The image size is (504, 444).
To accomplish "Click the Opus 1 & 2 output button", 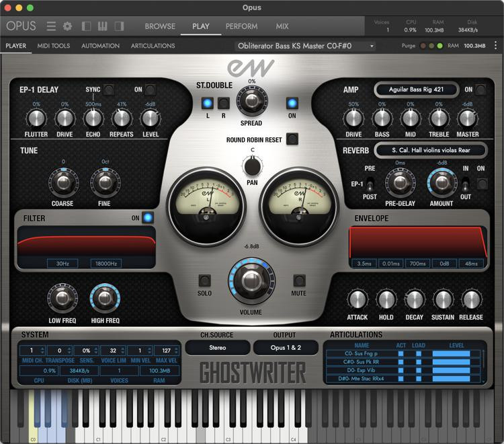I will pos(284,348).
